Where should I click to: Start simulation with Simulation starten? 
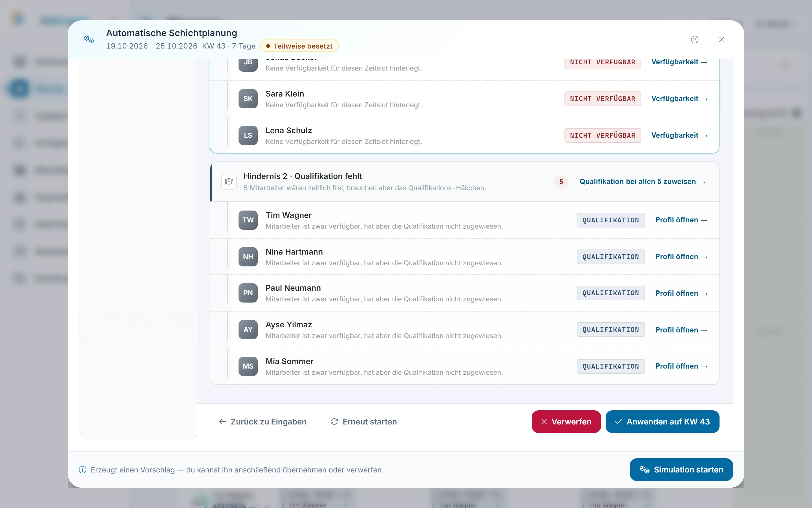click(x=681, y=470)
